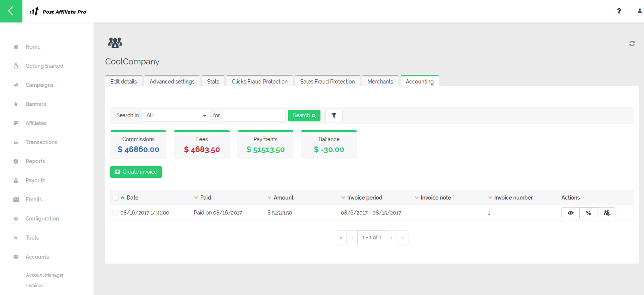
Task: Check the 08/16/2017 invoice row checkbox
Action: [x=115, y=213]
